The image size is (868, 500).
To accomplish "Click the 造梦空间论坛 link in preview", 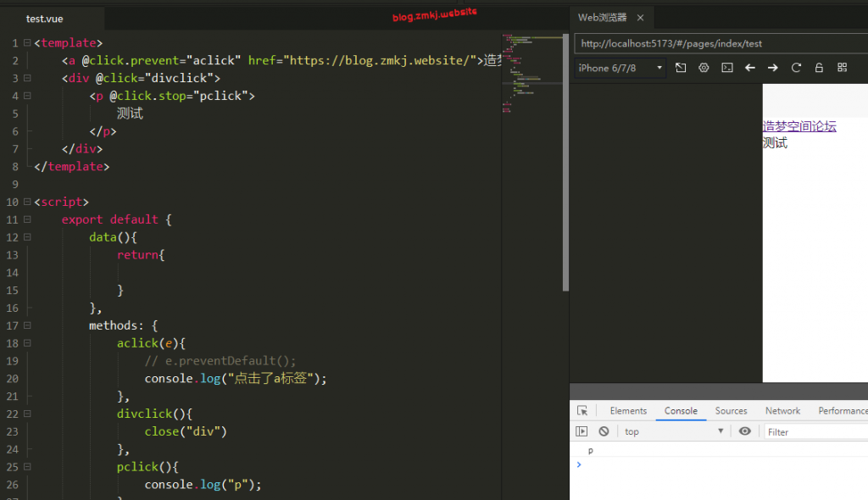I will [798, 126].
